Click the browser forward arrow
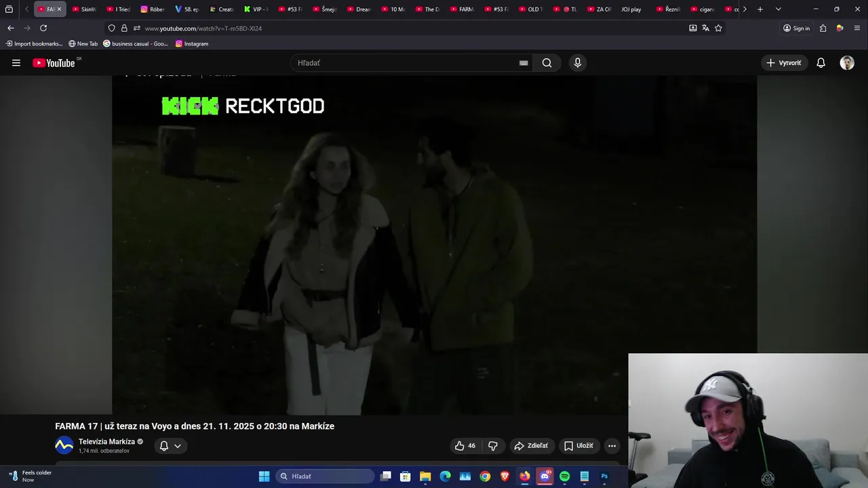 [27, 28]
